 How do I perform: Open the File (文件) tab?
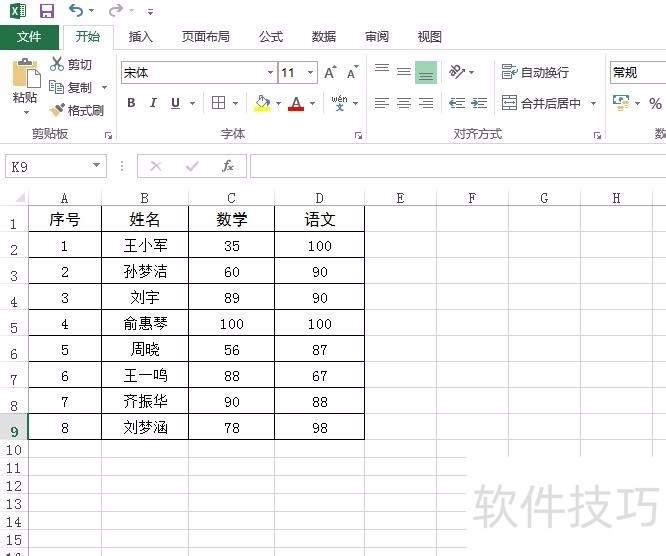[x=29, y=37]
